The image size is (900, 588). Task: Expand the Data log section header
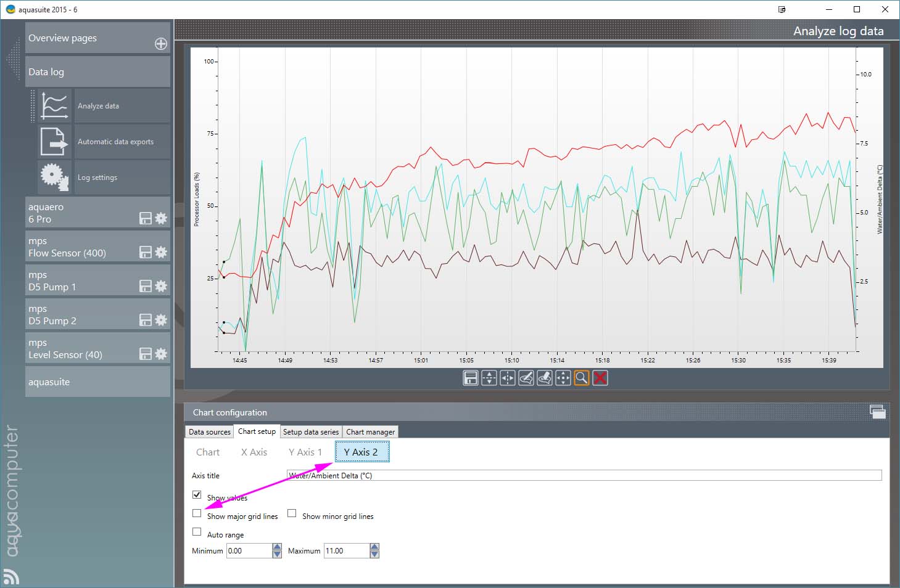[x=97, y=72]
